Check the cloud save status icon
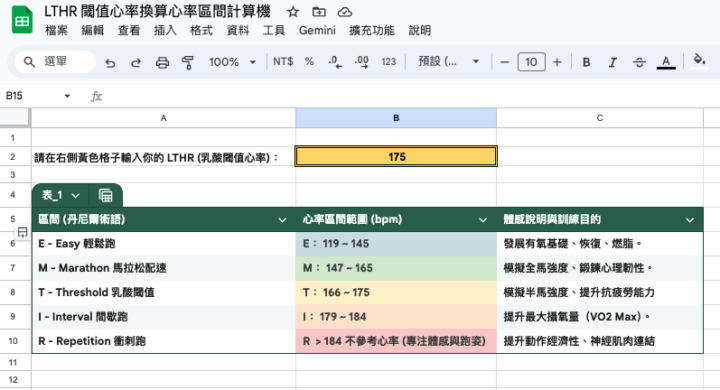 [x=344, y=12]
